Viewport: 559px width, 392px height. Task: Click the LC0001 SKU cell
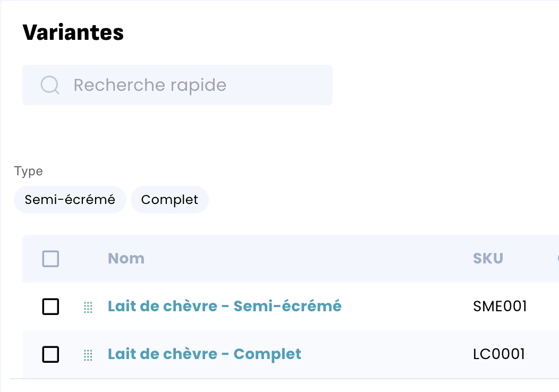coord(498,354)
